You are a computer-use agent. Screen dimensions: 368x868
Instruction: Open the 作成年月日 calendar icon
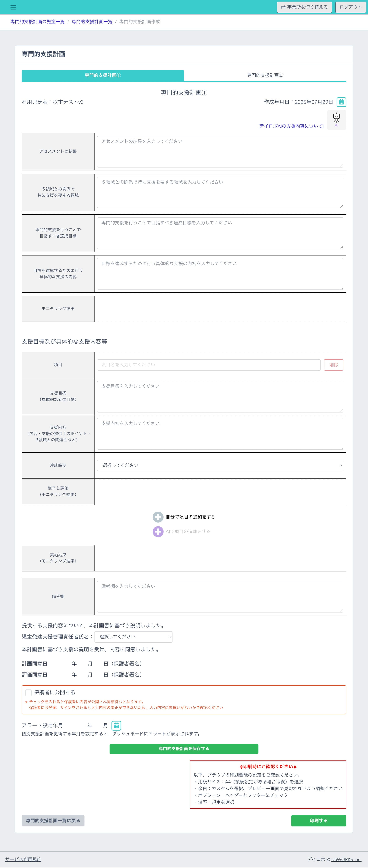click(341, 102)
